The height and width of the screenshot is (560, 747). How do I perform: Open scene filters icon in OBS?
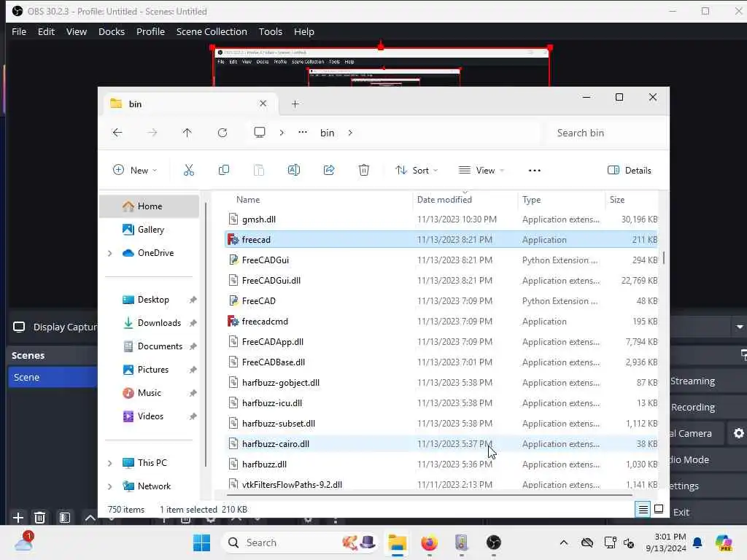click(x=65, y=517)
